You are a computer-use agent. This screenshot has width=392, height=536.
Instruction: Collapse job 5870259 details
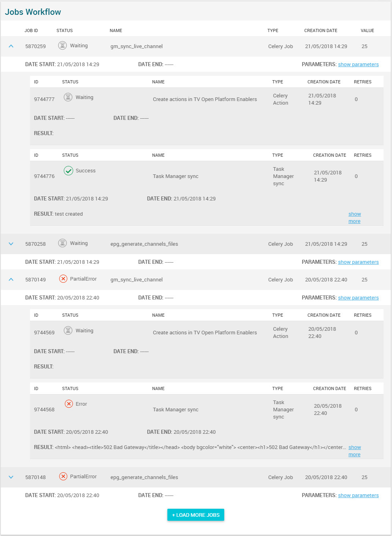click(x=11, y=46)
